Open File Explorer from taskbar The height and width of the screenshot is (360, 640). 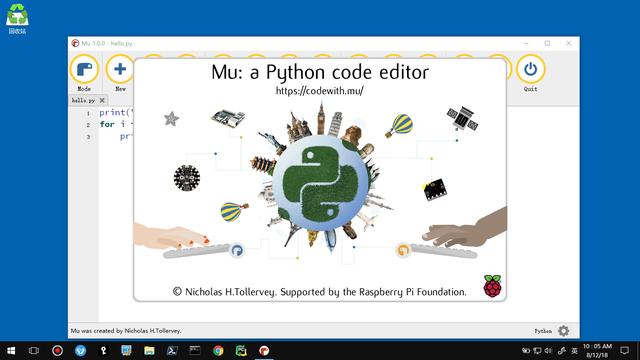[149, 351]
